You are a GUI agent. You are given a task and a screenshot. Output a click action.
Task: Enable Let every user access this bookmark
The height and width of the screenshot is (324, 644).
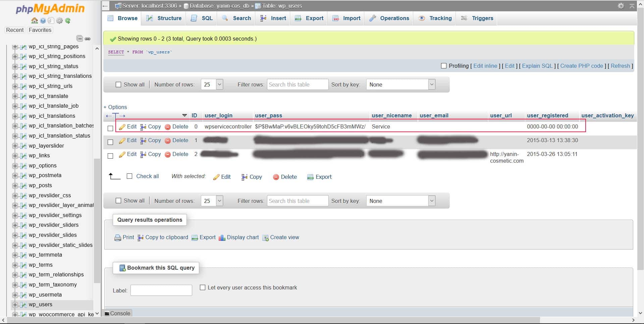pos(203,287)
